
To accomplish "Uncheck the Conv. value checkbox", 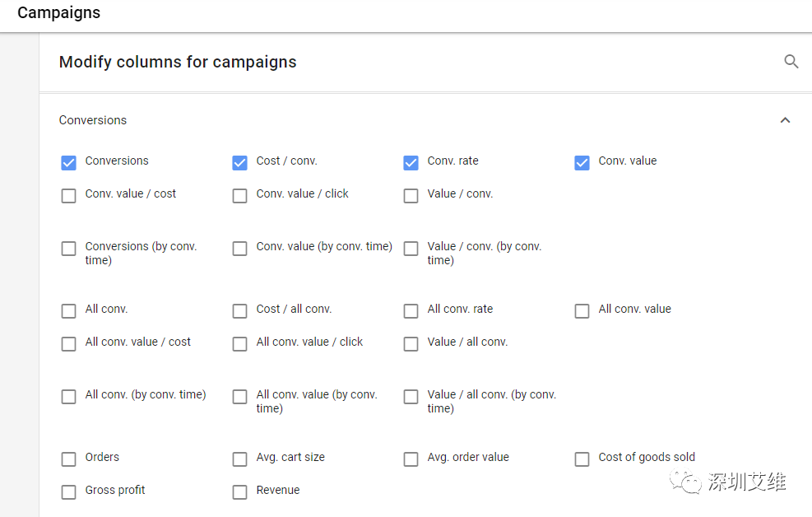I will (x=582, y=162).
